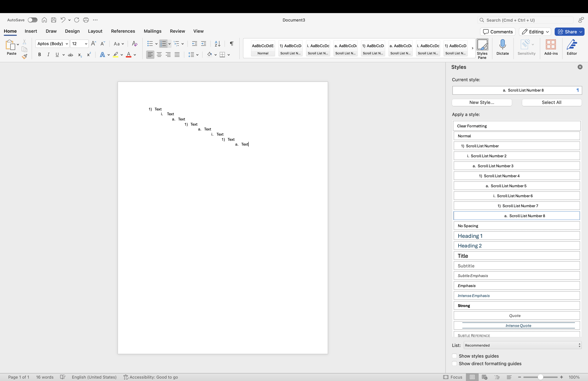Switch to the Insert tab
Screen dimensions: 588x381
point(31,31)
